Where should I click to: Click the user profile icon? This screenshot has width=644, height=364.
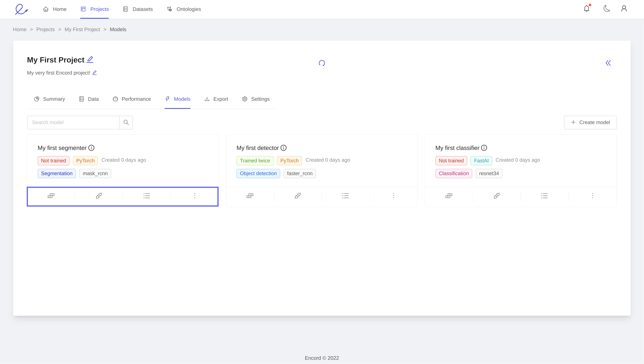[x=624, y=9]
